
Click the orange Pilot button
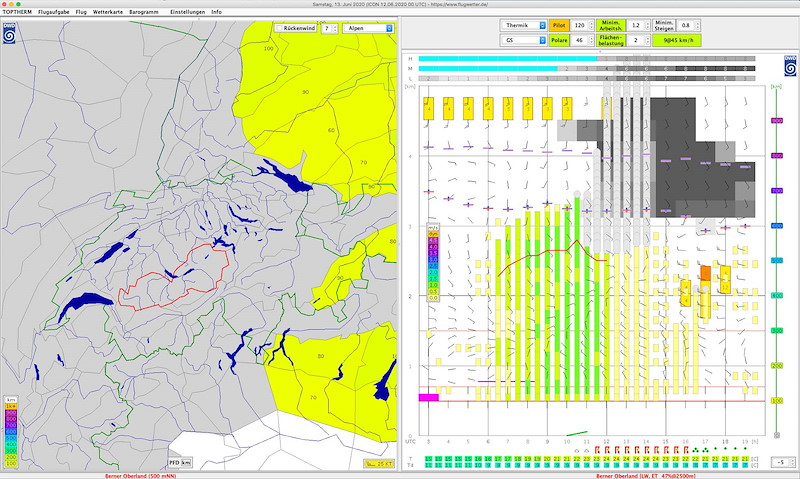[559, 25]
